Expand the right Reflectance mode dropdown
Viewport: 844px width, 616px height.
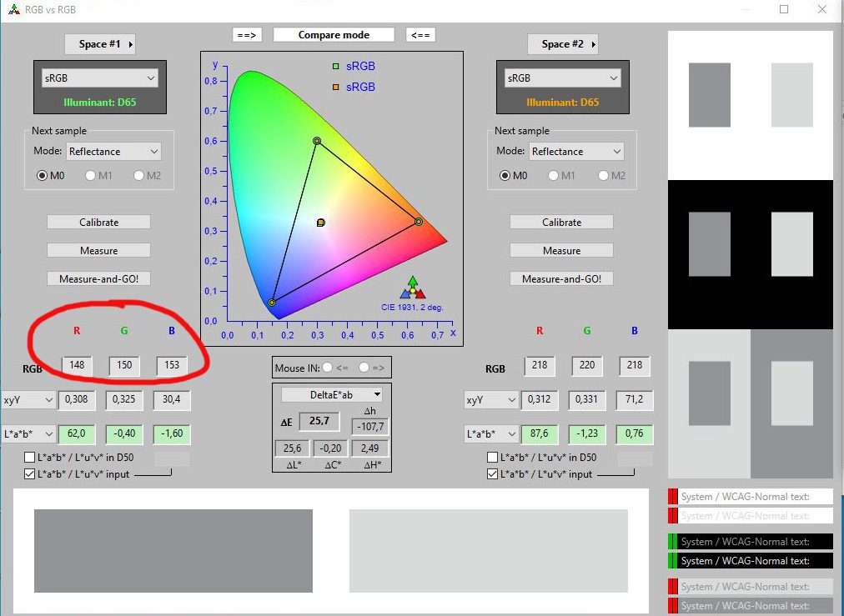click(x=576, y=152)
